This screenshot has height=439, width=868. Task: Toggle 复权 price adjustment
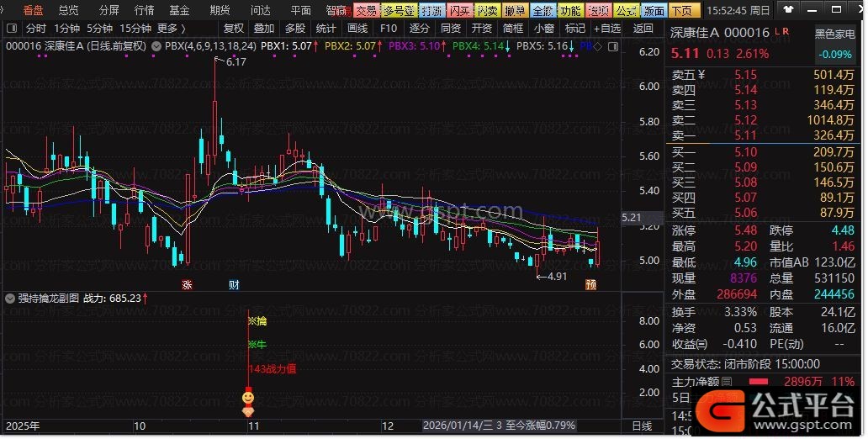[x=233, y=28]
